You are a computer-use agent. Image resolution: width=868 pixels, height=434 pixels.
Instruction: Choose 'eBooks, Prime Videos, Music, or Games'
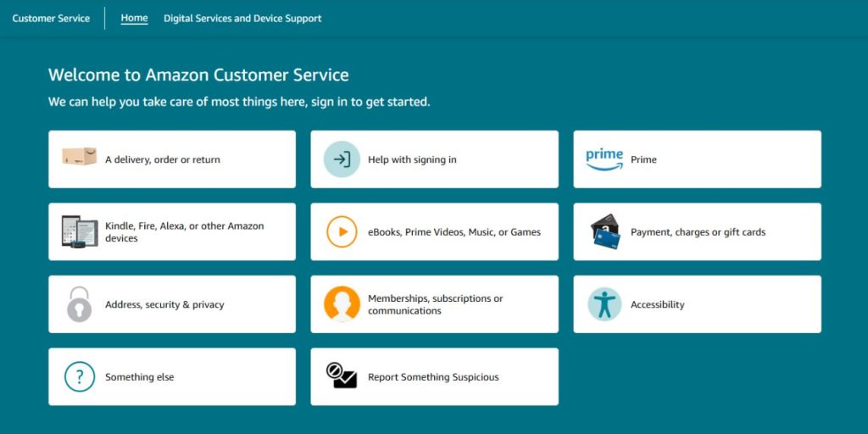[x=454, y=232]
